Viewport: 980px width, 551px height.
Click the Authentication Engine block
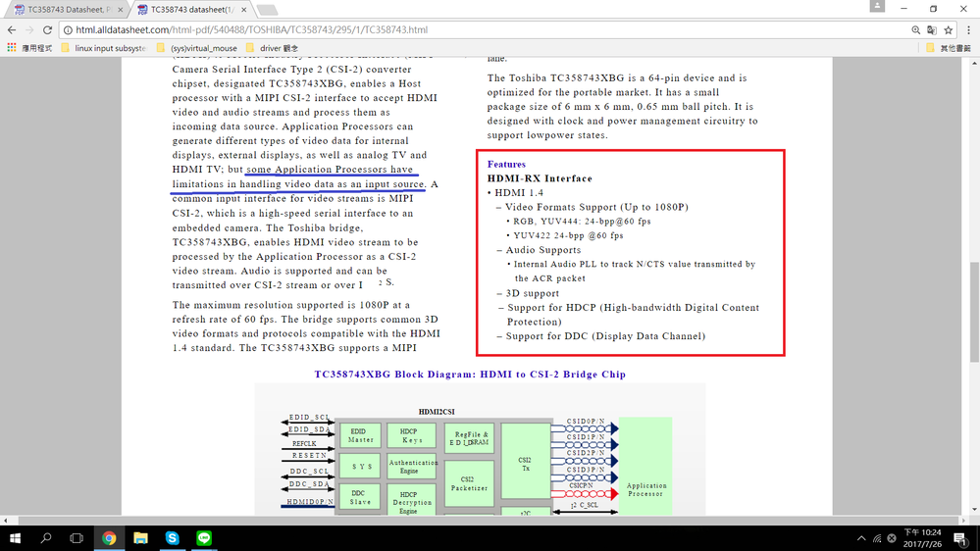click(x=411, y=467)
